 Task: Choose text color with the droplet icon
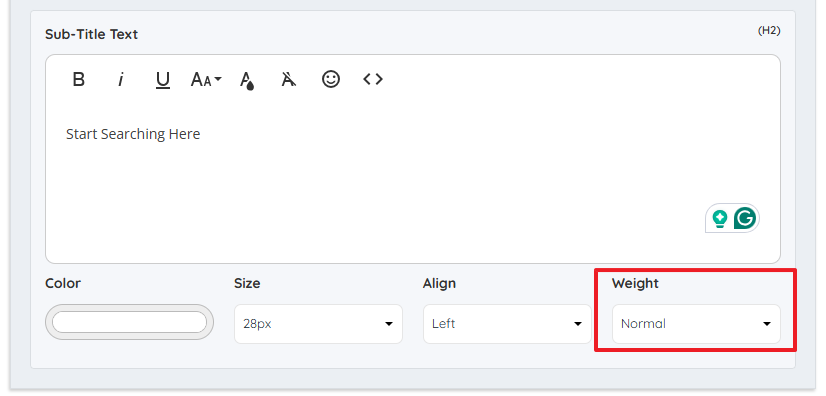click(247, 81)
